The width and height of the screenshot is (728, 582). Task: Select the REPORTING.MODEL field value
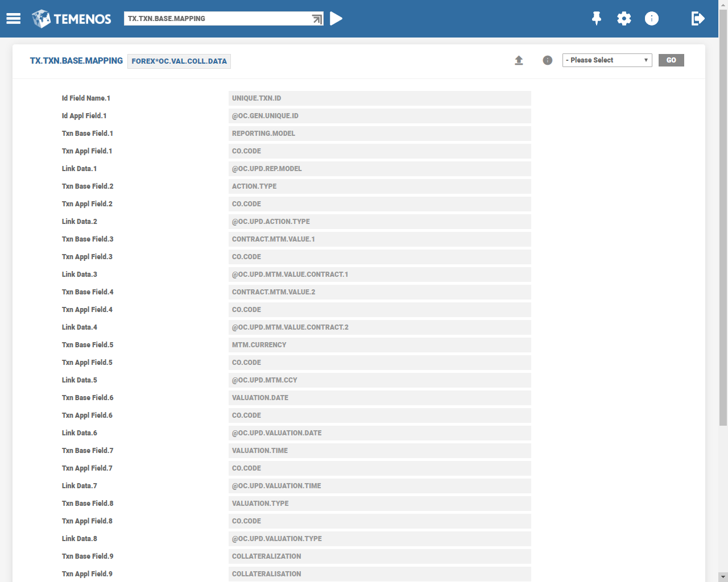click(x=380, y=134)
